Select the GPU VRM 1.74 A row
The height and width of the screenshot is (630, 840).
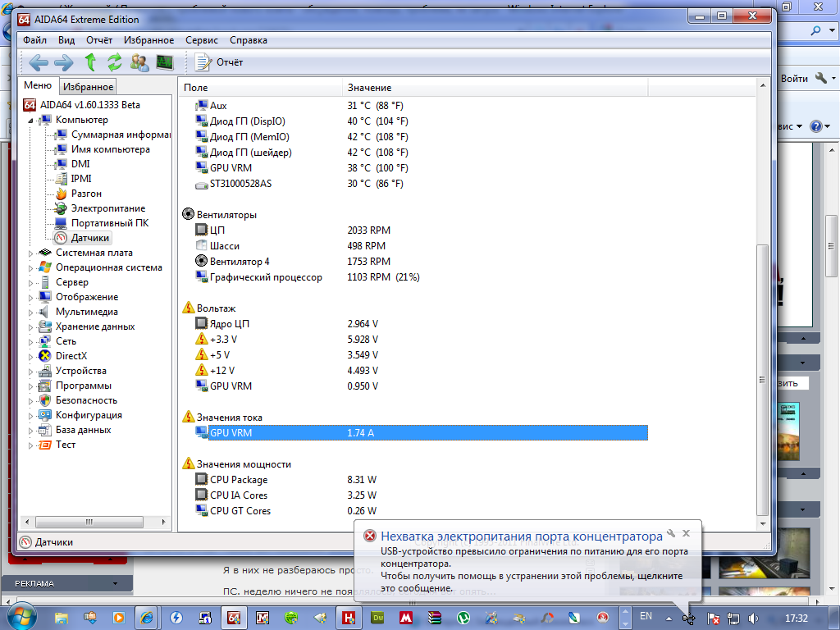point(421,433)
